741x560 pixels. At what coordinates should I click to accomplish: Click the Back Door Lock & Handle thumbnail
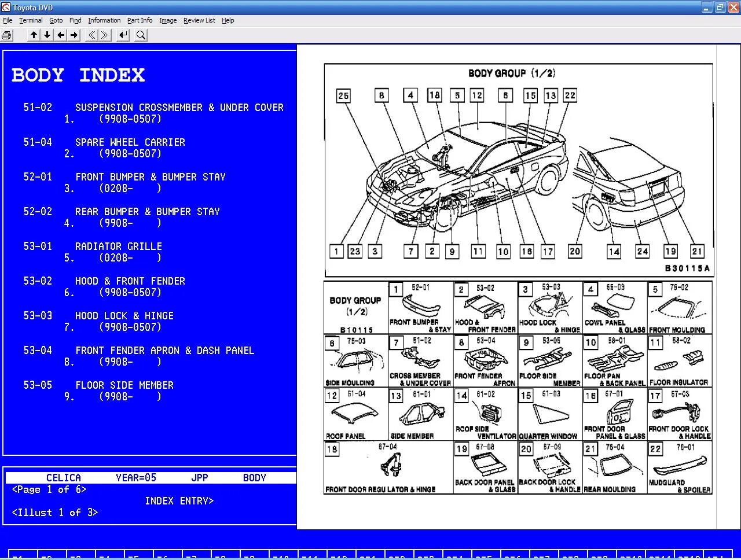tap(550, 467)
